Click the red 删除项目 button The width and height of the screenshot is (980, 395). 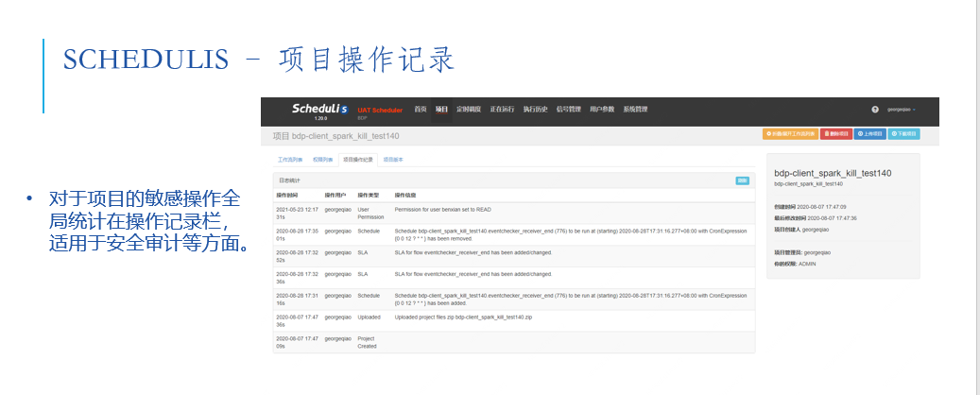pyautogui.click(x=836, y=134)
